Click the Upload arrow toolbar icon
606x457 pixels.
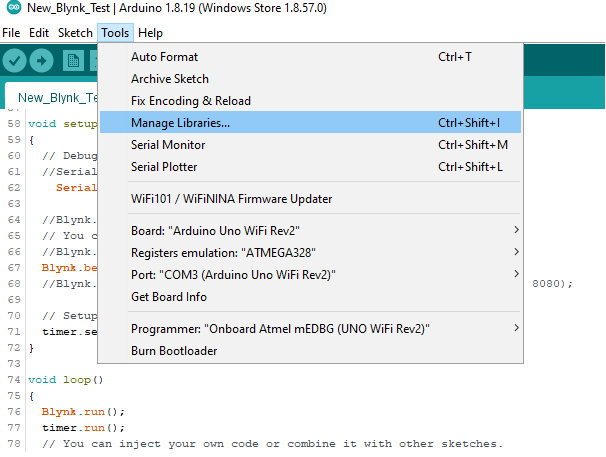[x=41, y=61]
